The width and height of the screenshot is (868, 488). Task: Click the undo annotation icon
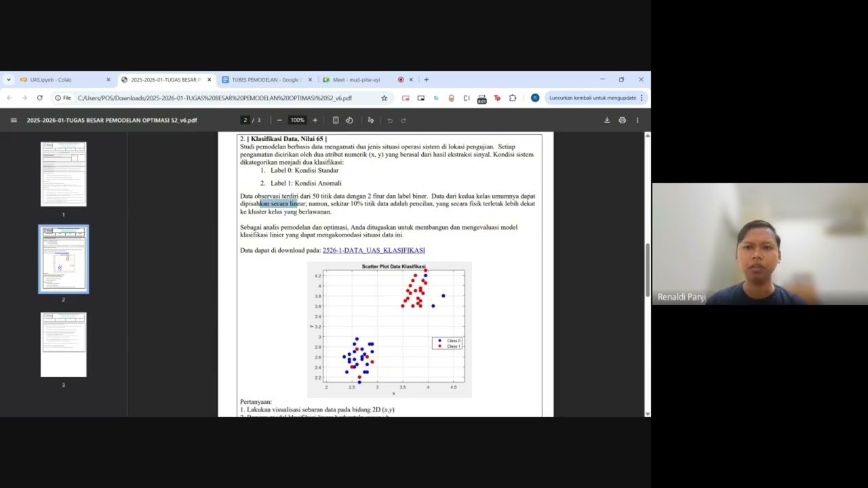point(390,120)
